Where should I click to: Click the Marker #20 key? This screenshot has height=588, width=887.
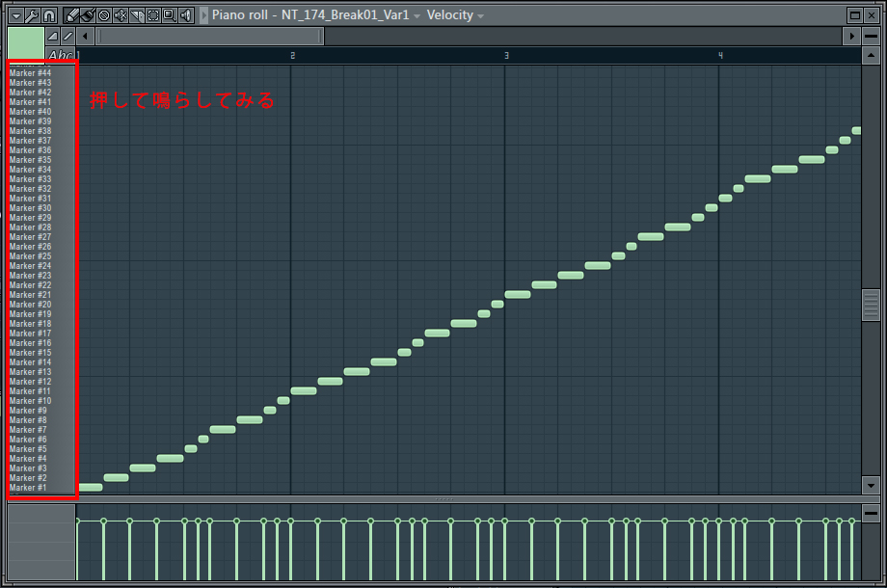(x=41, y=305)
